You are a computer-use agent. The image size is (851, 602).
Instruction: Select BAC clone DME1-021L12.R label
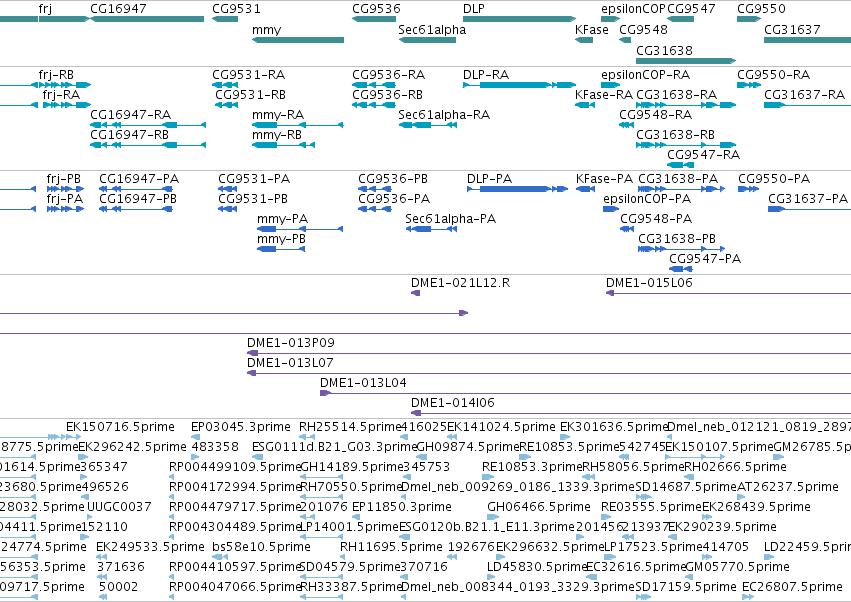(x=460, y=283)
